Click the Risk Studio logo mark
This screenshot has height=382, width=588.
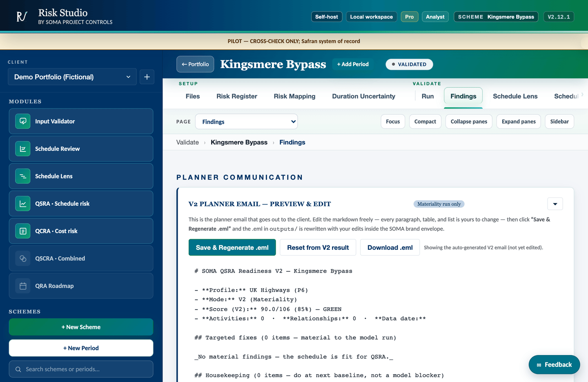click(x=22, y=17)
